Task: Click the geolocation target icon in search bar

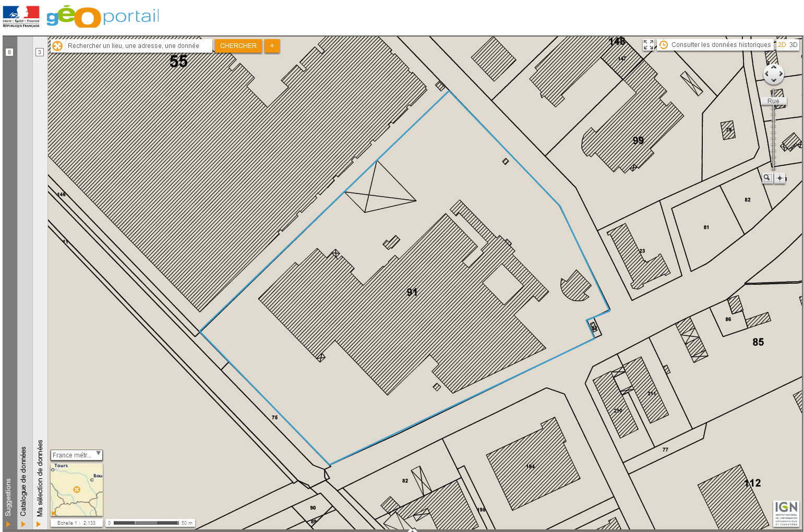Action: [57, 46]
